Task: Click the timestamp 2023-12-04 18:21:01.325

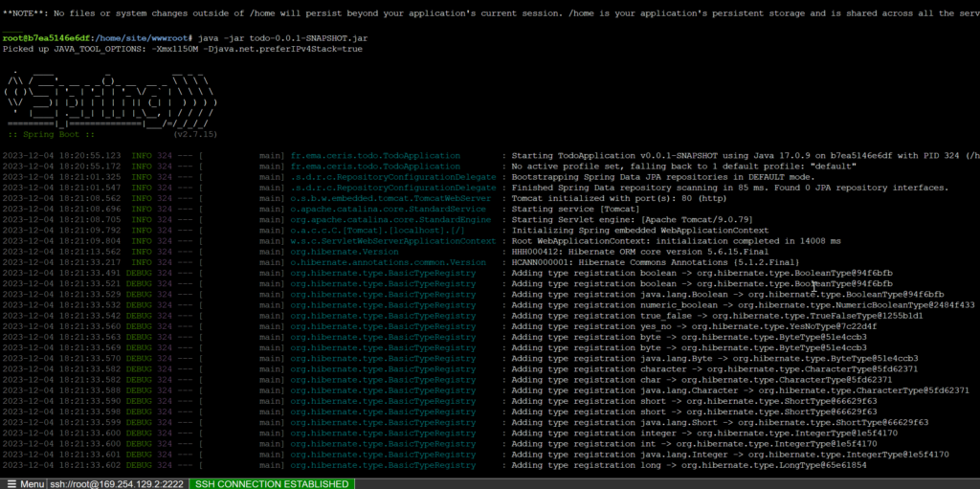Action: tap(62, 177)
